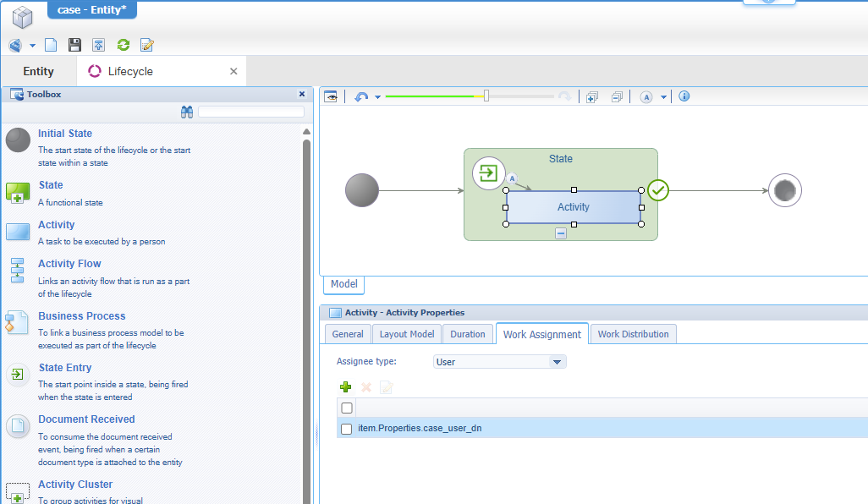This screenshot has height=504, width=868.
Task: Click the green plus Add assignee icon
Action: coord(345,387)
